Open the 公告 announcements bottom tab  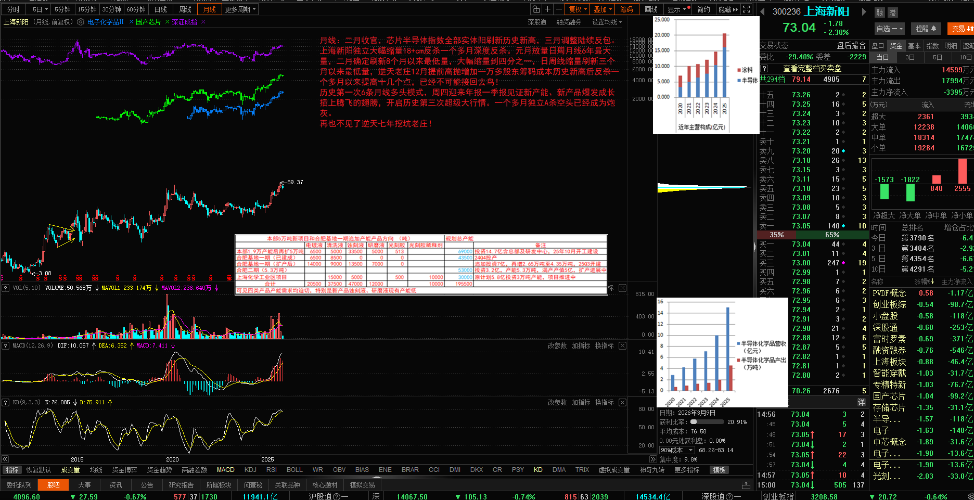pyautogui.click(x=147, y=483)
